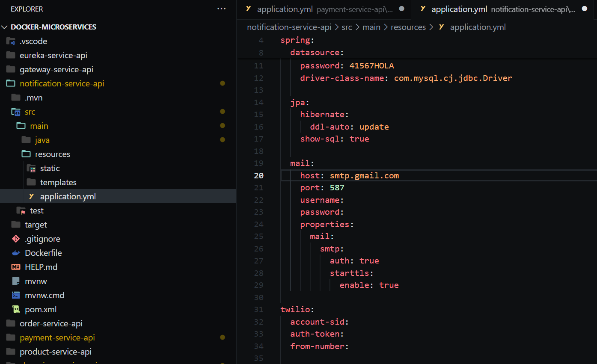Click resources breadcrumb segment
This screenshot has width=597, height=364.
[x=408, y=27]
